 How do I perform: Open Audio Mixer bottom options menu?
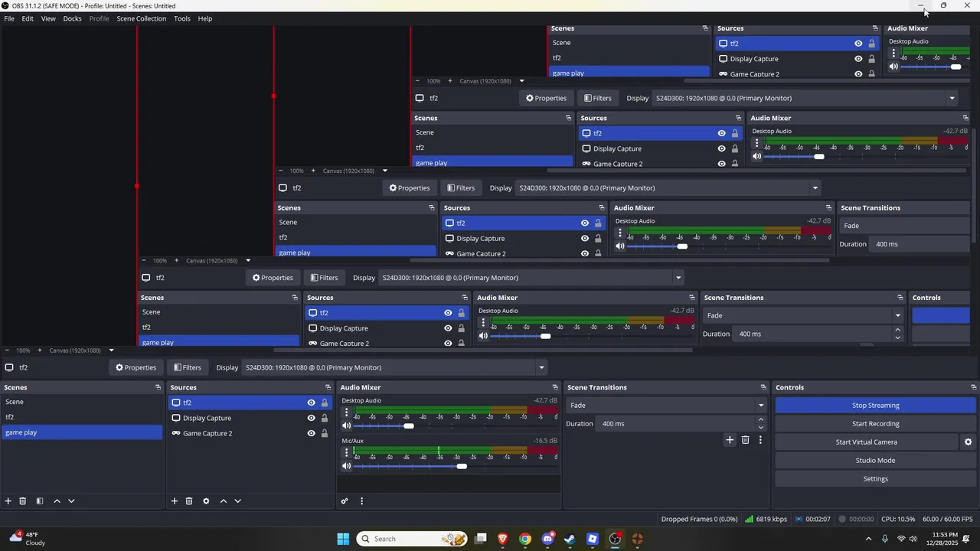click(361, 501)
